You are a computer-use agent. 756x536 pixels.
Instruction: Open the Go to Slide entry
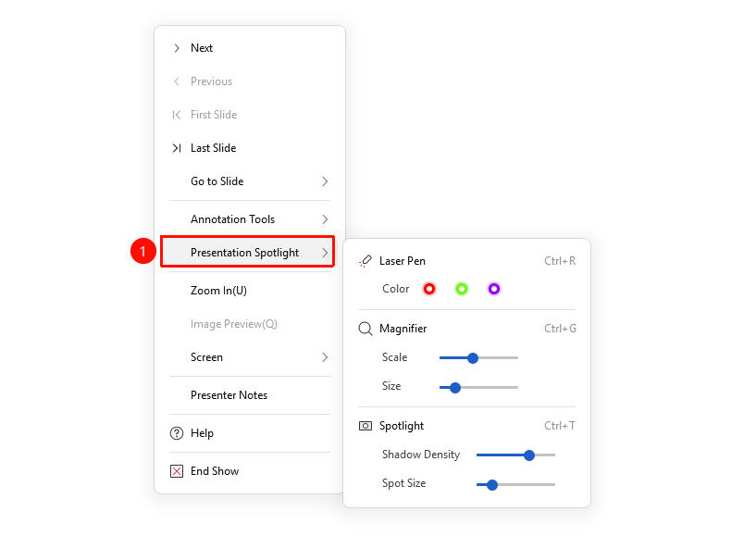tap(250, 181)
